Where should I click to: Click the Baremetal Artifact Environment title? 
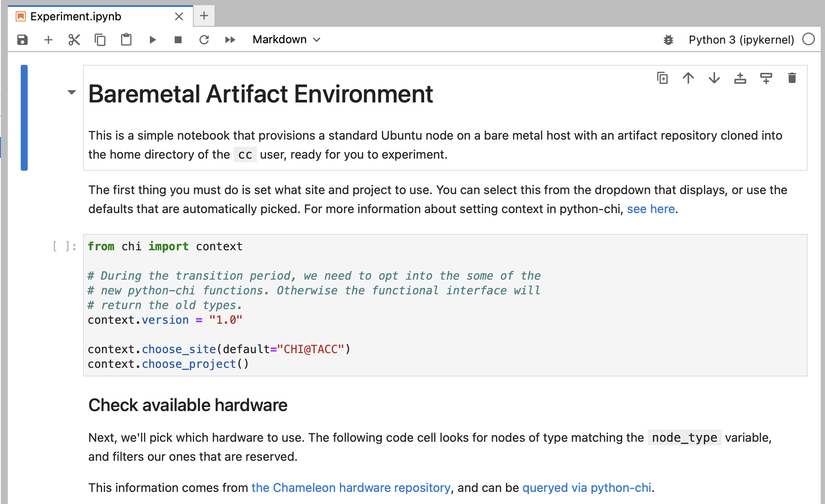click(x=261, y=94)
